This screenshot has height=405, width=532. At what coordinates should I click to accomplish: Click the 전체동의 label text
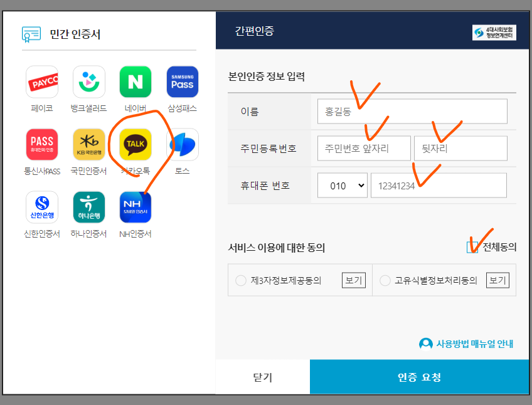(x=499, y=247)
